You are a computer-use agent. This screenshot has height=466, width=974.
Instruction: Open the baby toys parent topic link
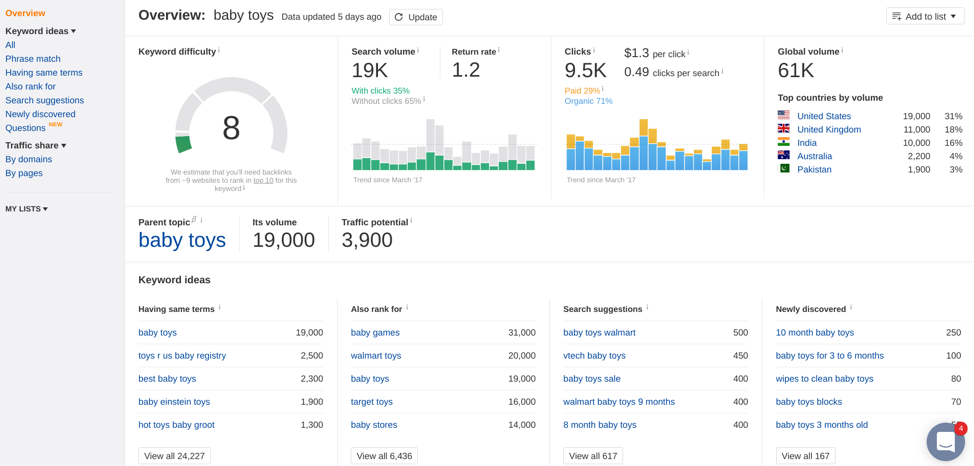tap(182, 240)
